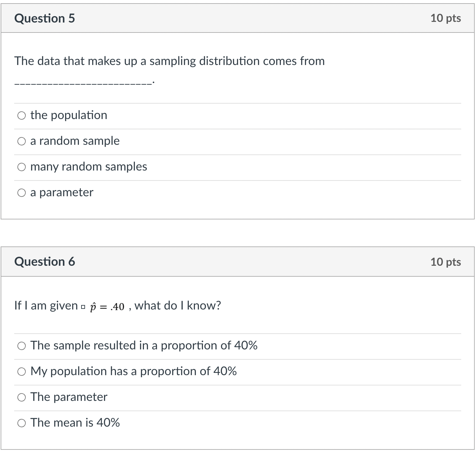Click the 'a random sample' answer label text
Screen dimensions: 476x453
(75, 141)
